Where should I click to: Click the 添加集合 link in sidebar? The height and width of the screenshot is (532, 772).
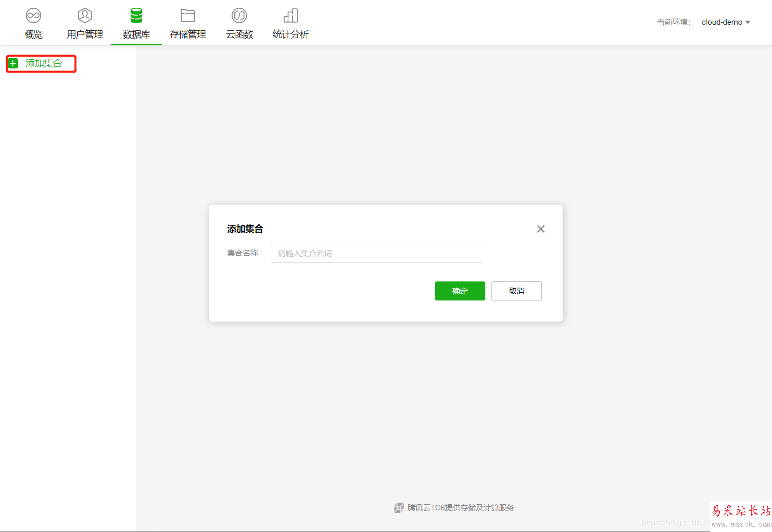tap(44, 63)
